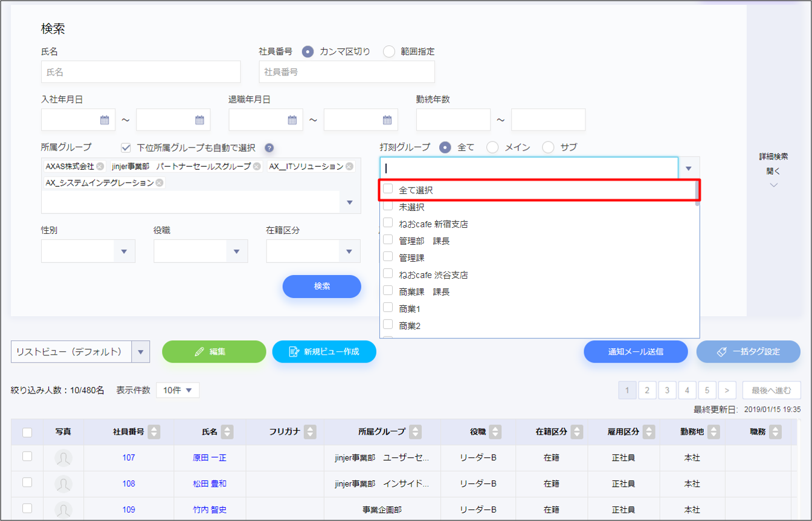812x521 pixels.
Task: Open the 入社年月日 start date calendar icon
Action: point(105,120)
